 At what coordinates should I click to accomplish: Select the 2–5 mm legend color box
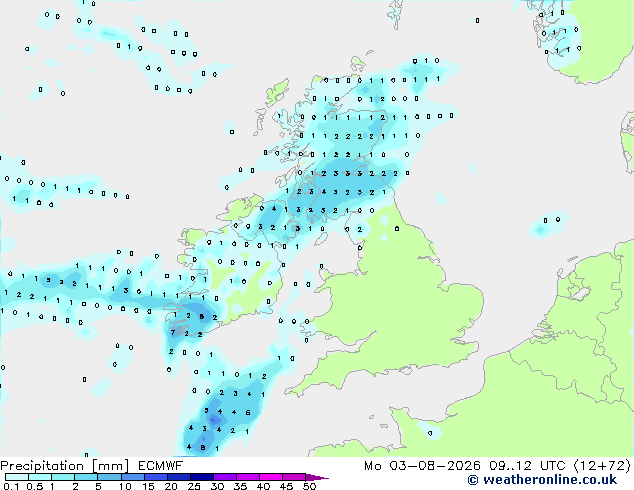pos(86,477)
